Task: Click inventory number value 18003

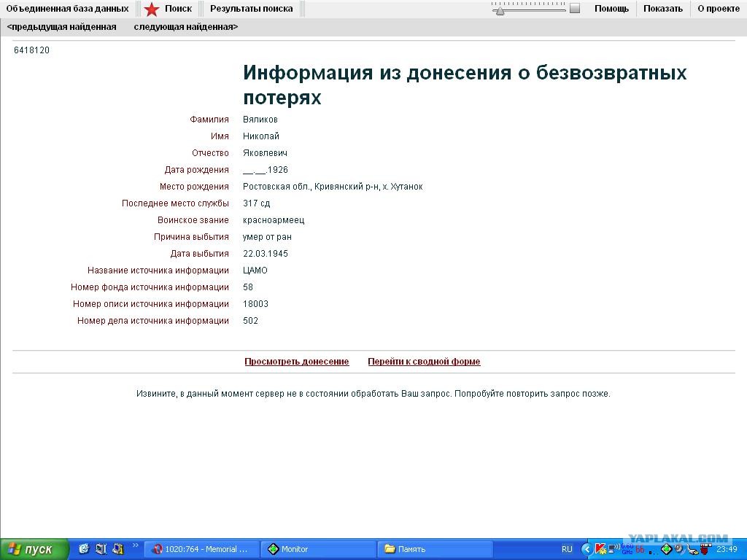Action: click(255, 304)
